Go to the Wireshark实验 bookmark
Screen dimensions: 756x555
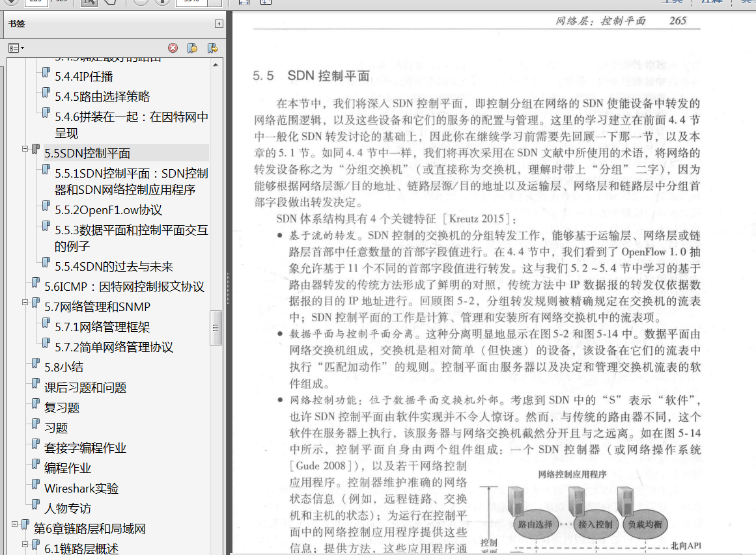(x=81, y=489)
